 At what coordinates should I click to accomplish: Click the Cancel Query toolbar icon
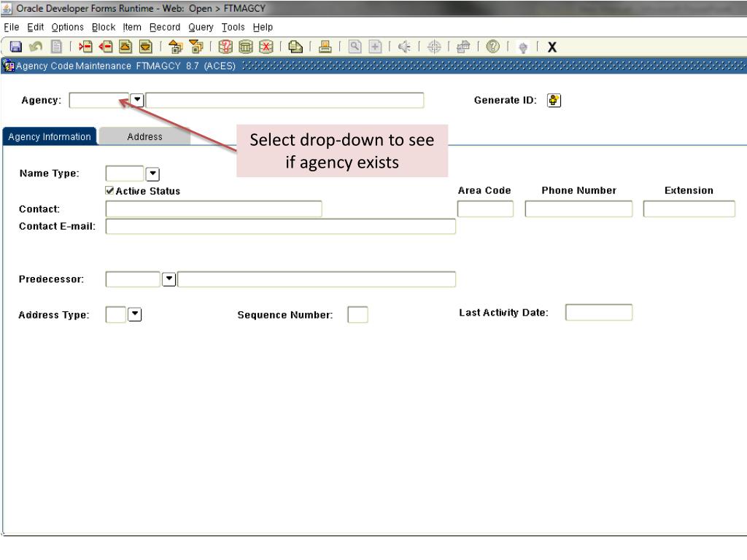pyautogui.click(x=266, y=47)
